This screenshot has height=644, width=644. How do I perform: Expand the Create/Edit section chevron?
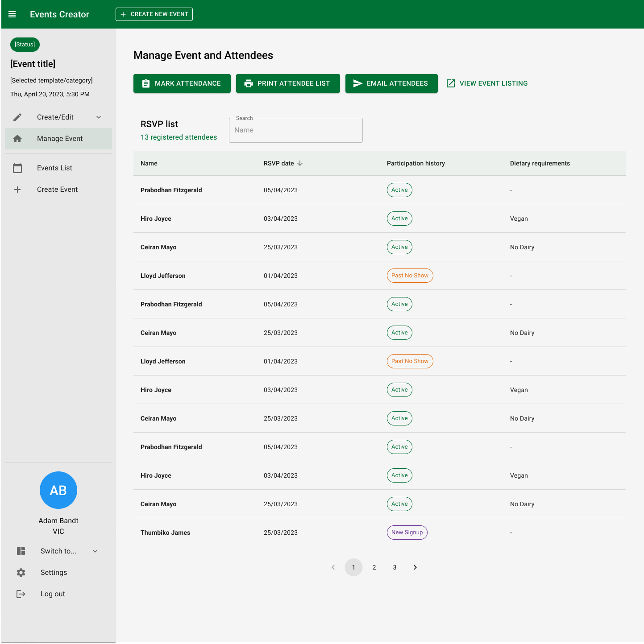99,117
